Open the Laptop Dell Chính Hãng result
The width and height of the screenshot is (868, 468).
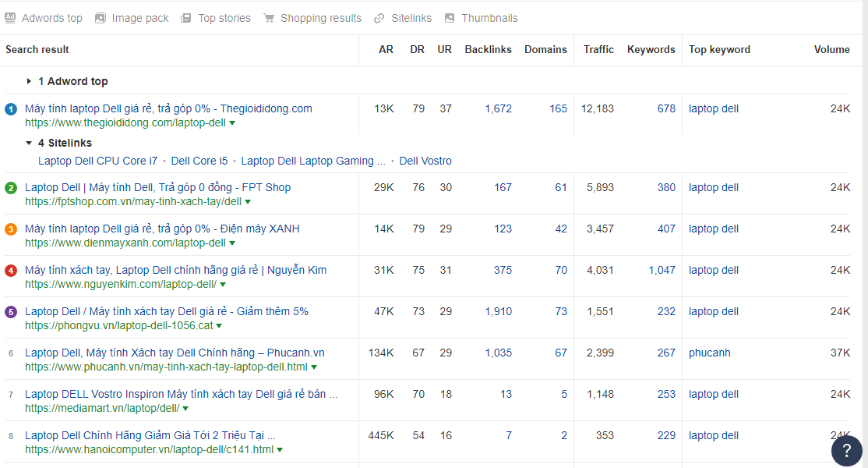pos(150,435)
